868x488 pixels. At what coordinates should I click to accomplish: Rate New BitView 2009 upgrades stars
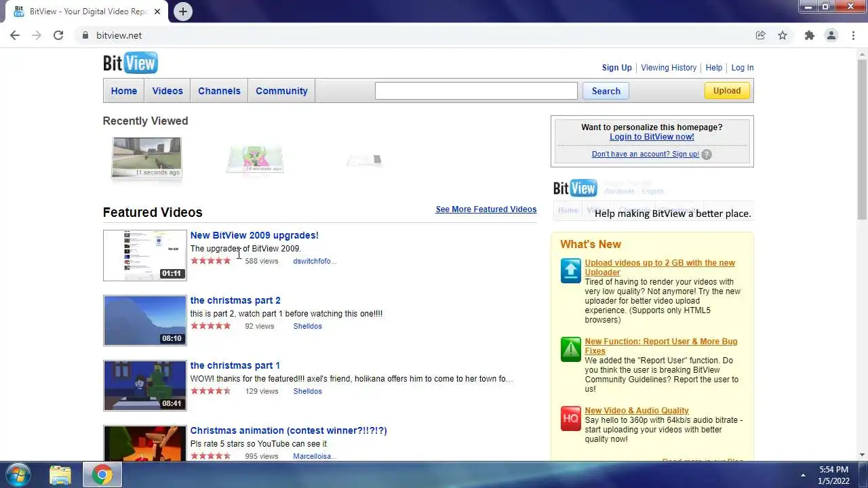tap(211, 261)
